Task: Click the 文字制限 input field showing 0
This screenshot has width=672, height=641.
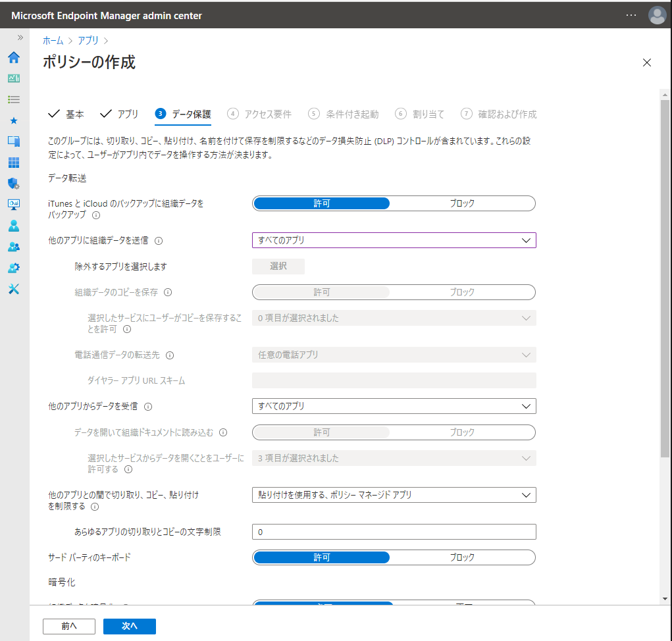Action: [394, 532]
